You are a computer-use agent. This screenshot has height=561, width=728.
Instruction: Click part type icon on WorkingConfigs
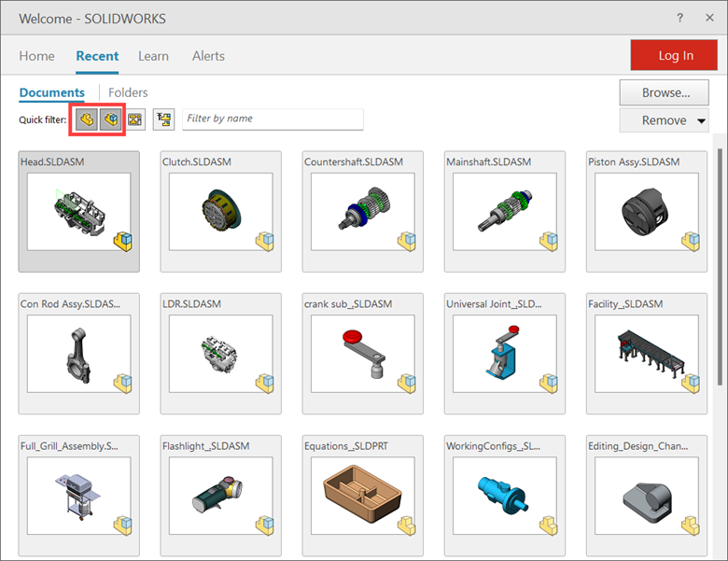pos(549,526)
